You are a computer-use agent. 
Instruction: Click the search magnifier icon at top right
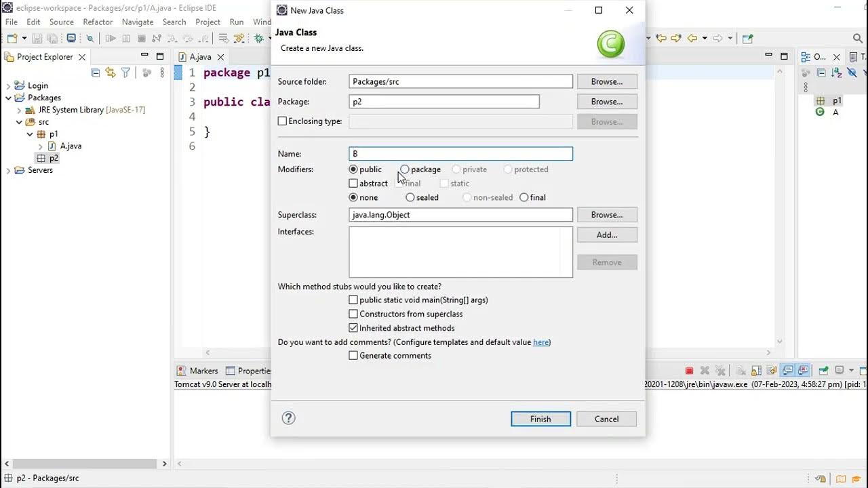tap(858, 39)
